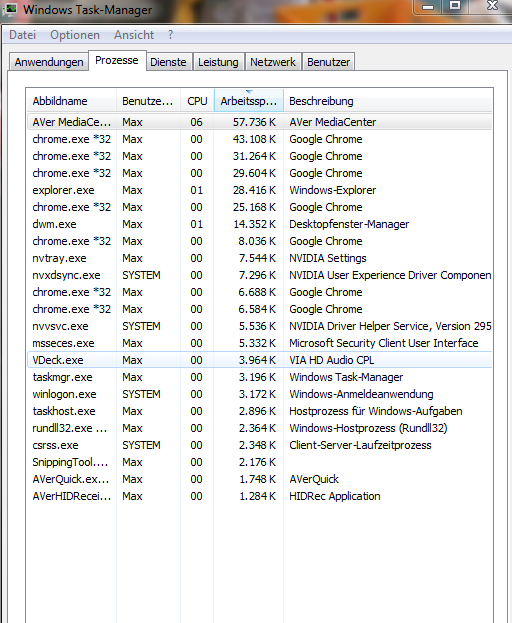Sort by the Abbildname column header

click(x=71, y=101)
